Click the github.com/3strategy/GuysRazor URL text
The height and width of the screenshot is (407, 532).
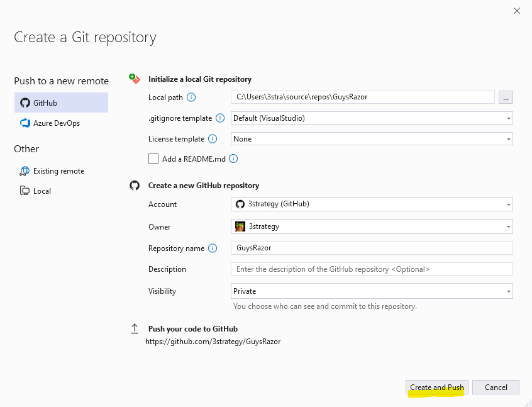[x=213, y=342]
